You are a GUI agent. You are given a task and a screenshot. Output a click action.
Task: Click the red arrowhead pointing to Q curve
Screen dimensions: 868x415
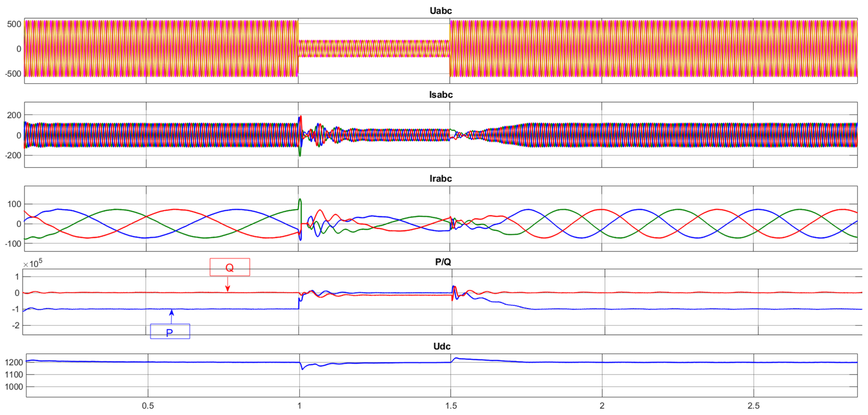228,288
